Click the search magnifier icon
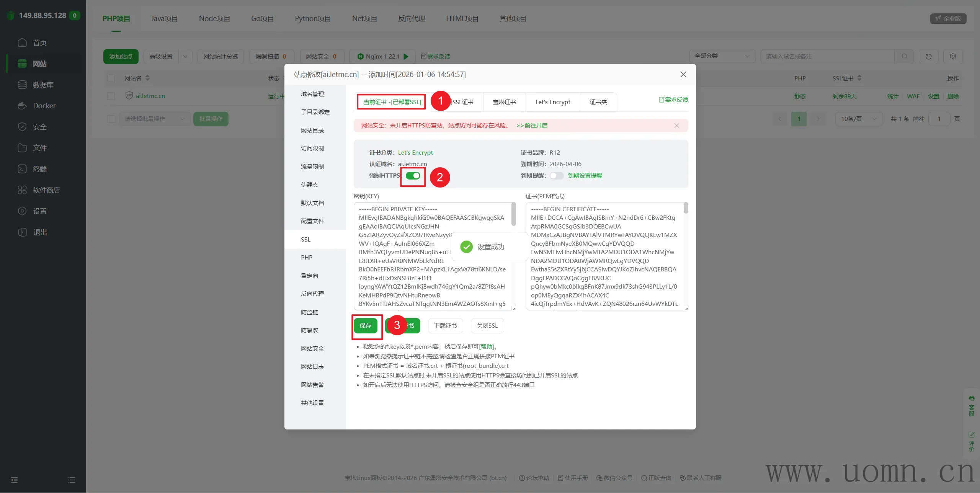Image resolution: width=980 pixels, height=493 pixels. coord(904,56)
